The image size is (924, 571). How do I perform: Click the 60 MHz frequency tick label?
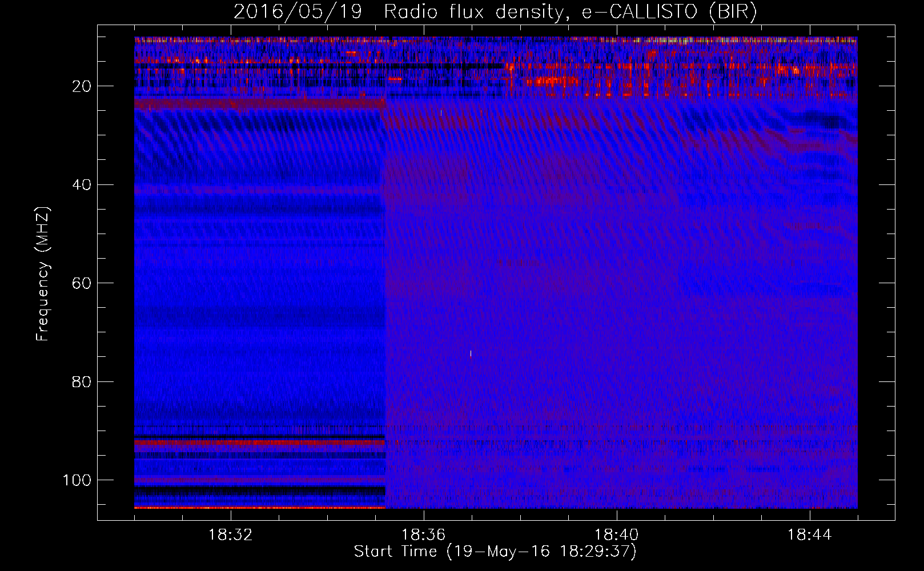point(82,283)
